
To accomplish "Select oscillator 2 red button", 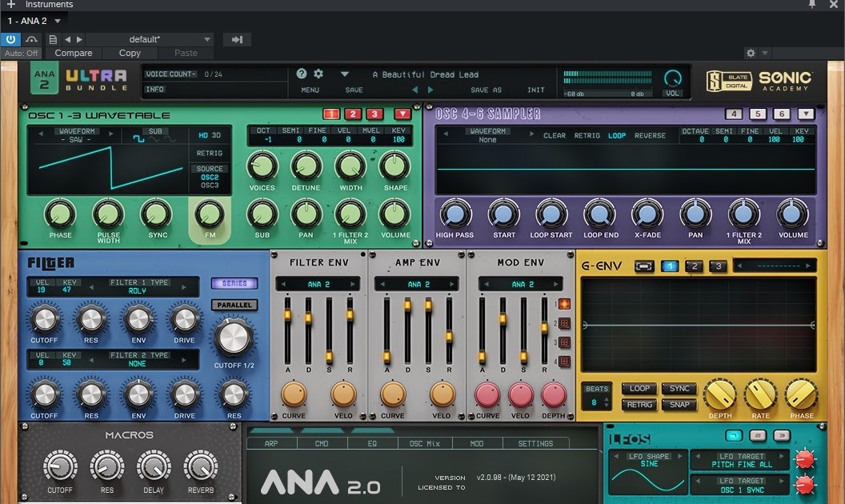I will coord(352,114).
